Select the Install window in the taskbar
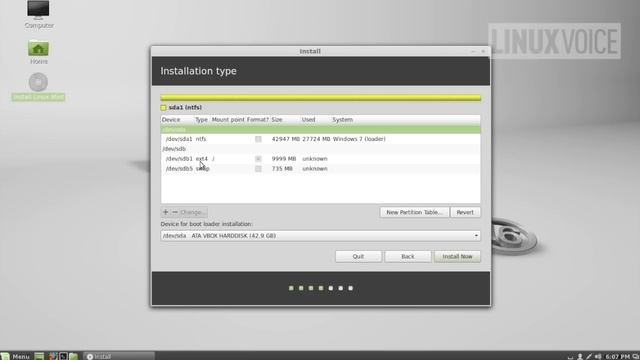640x360 pixels. click(x=119, y=356)
